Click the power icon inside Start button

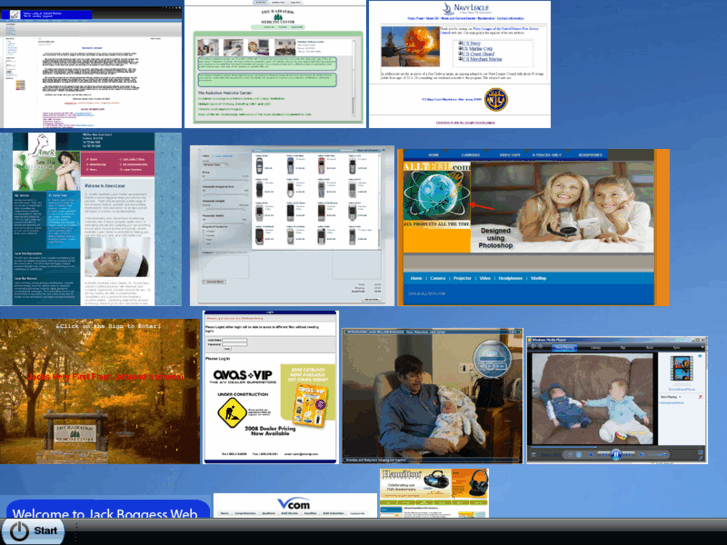click(19, 531)
